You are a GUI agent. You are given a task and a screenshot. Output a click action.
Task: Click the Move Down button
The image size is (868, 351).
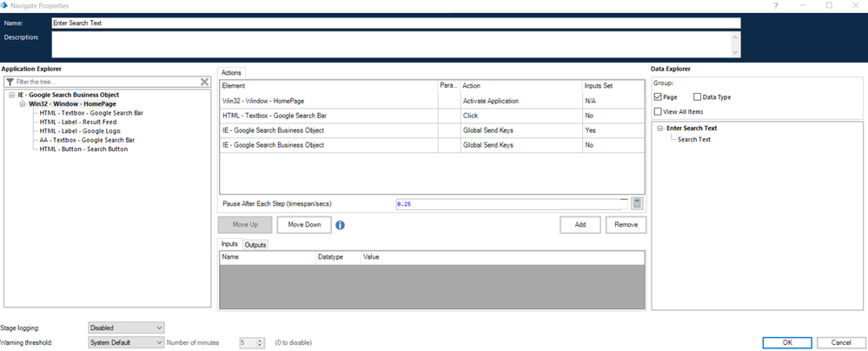304,225
